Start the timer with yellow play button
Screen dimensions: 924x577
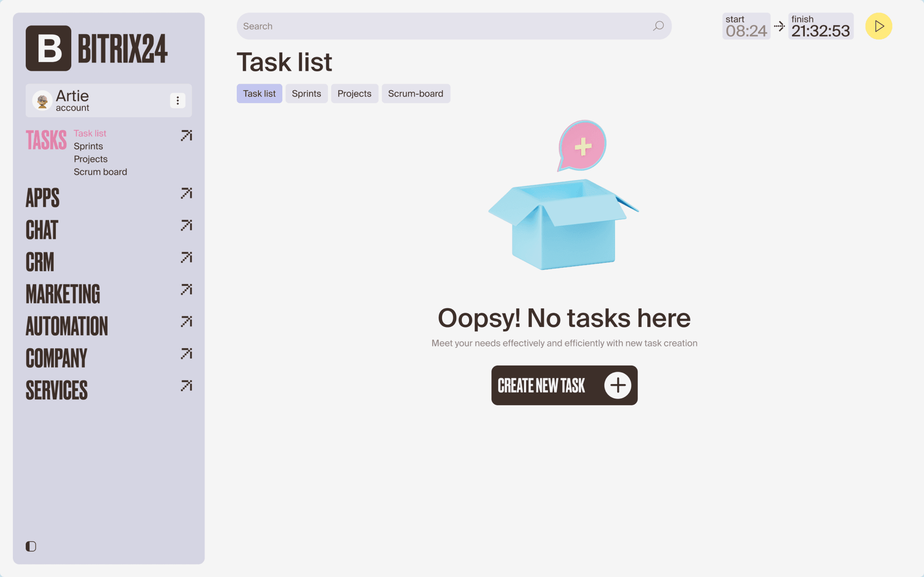[878, 26]
